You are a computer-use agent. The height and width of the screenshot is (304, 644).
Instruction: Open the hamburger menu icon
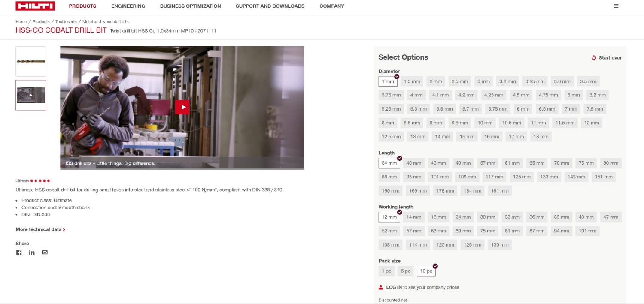(x=616, y=6)
